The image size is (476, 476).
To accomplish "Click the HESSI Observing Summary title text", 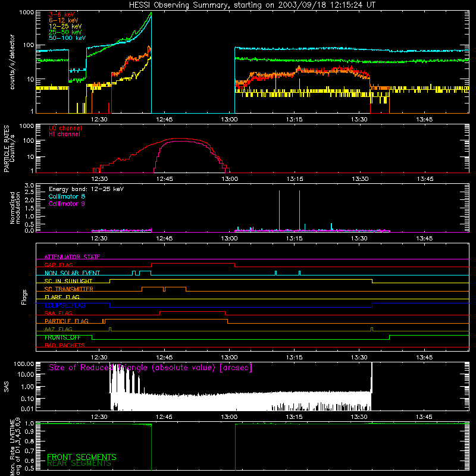I will (x=252, y=5).
